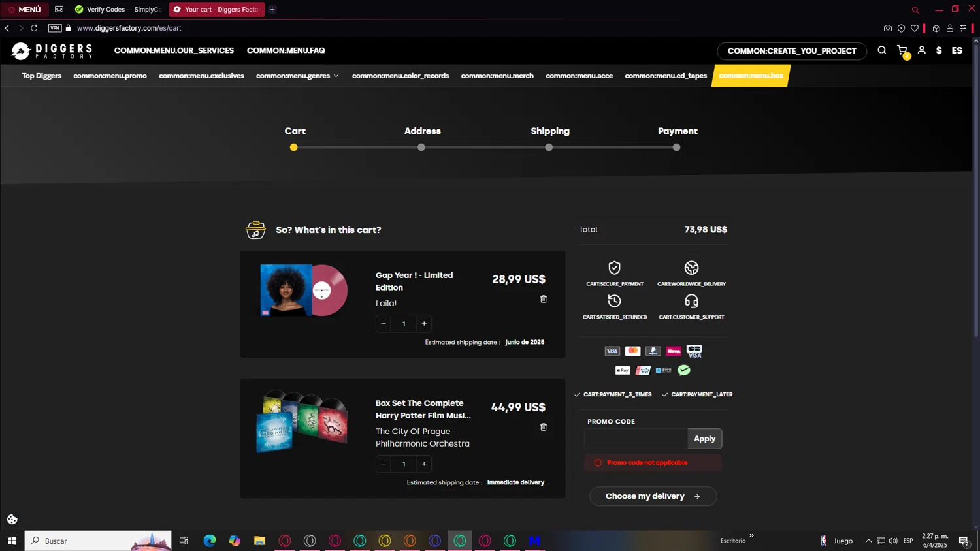
Task: Open File Explorer from taskbar
Action: [259, 541]
